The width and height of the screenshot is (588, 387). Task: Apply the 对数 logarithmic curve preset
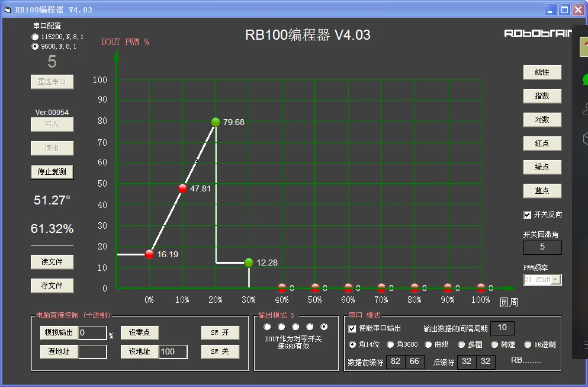click(x=542, y=120)
